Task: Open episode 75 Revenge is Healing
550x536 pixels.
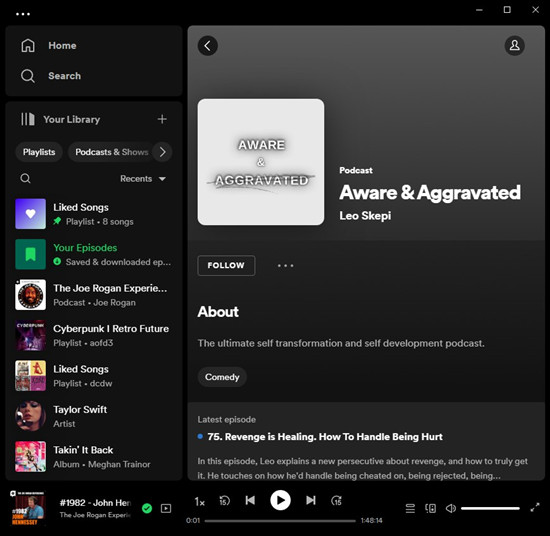Action: [325, 437]
